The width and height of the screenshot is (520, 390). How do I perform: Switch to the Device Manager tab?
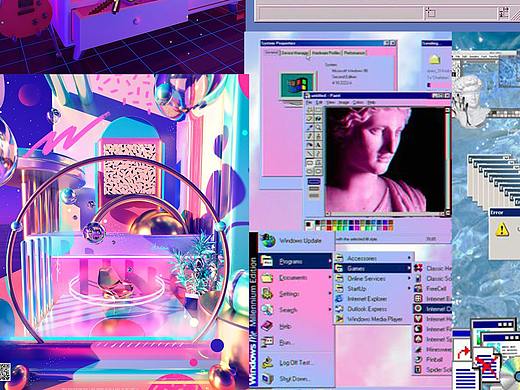coord(294,53)
